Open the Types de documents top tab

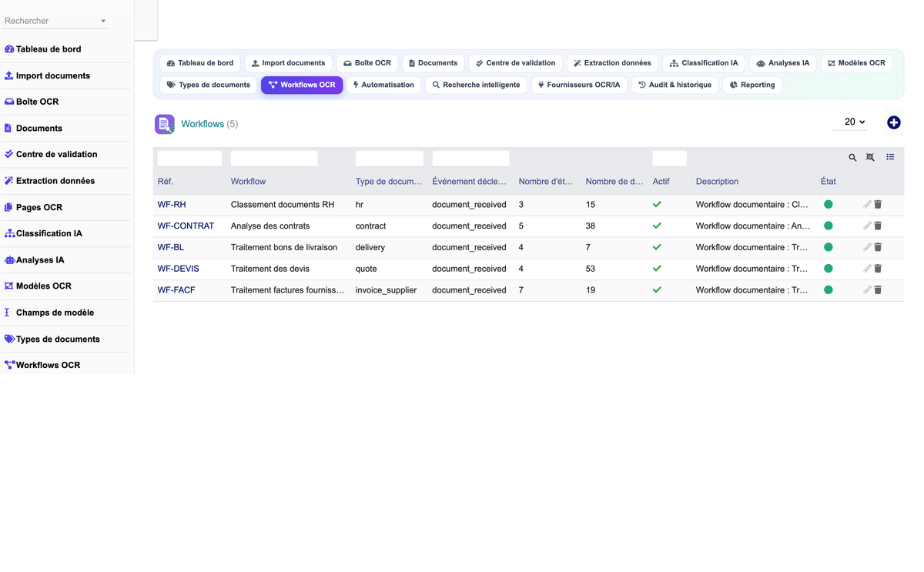(209, 85)
